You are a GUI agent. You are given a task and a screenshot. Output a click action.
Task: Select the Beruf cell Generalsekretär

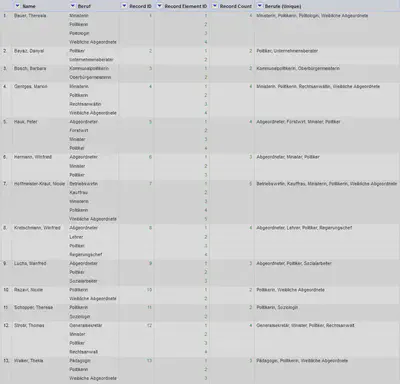coord(86,325)
